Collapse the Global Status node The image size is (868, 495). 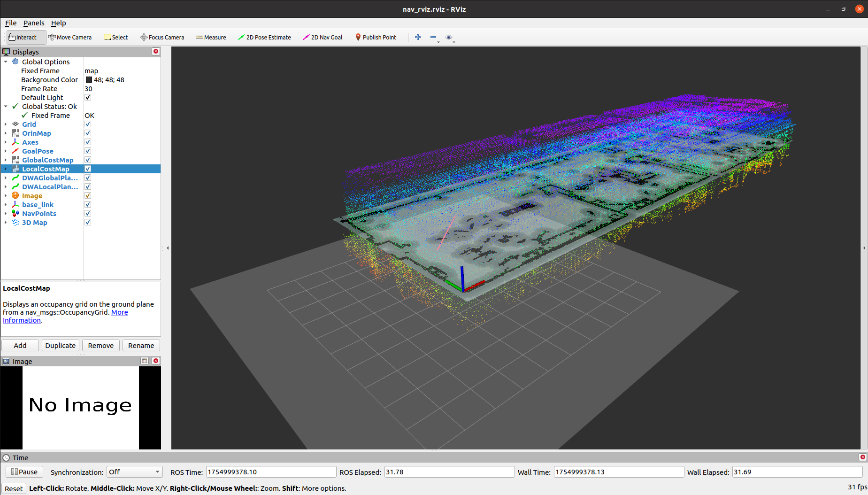tap(6, 106)
